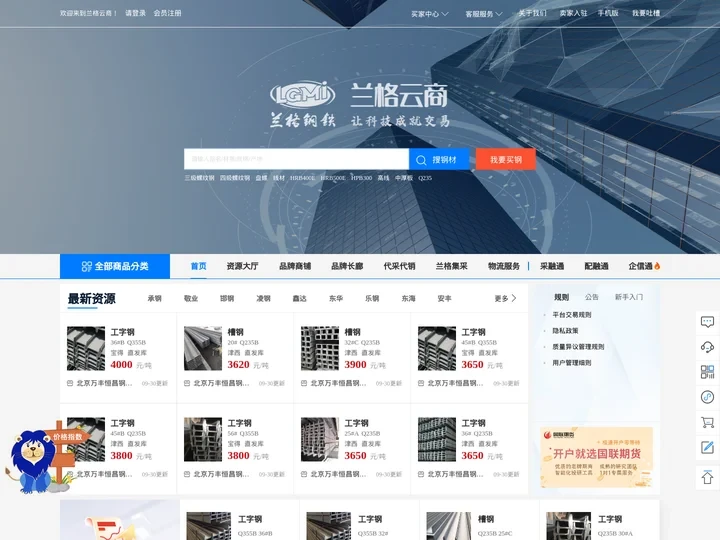Viewport: 720px width, 540px height.
Task: Click the 请登录 link
Action: pyautogui.click(x=135, y=13)
